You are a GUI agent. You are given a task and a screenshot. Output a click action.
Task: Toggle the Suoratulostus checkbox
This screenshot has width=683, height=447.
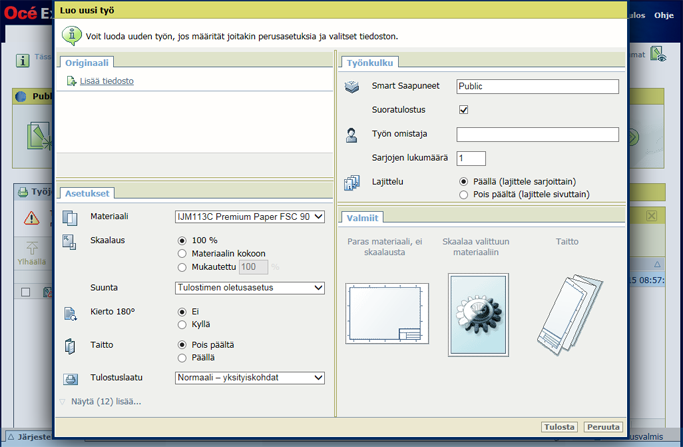coord(463,110)
